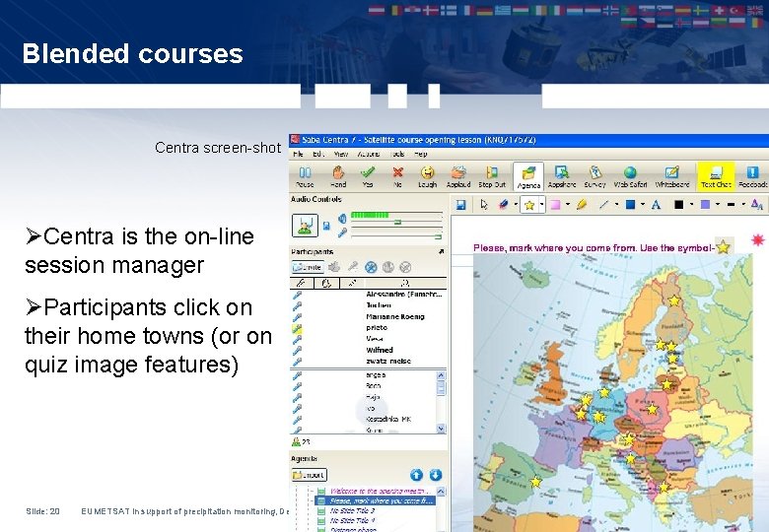The width and height of the screenshot is (769, 532).
Task: Click the Import button in Agenda
Action: pos(309,475)
